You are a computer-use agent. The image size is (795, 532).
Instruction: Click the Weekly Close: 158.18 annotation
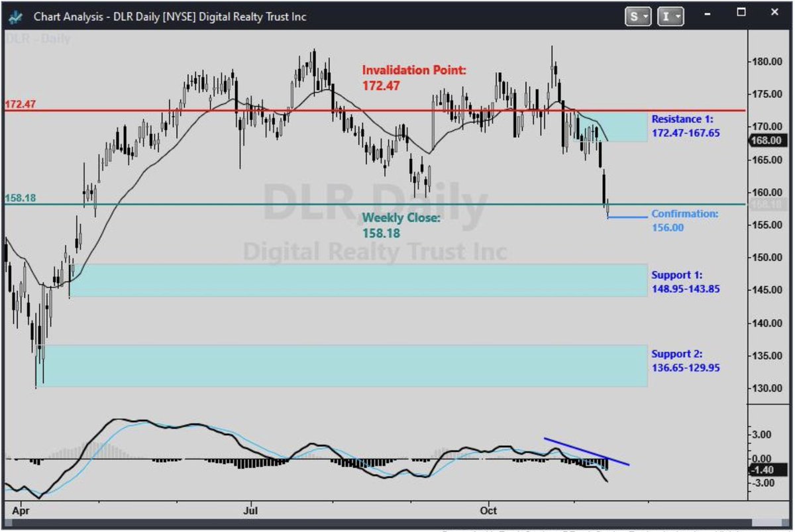pos(401,226)
